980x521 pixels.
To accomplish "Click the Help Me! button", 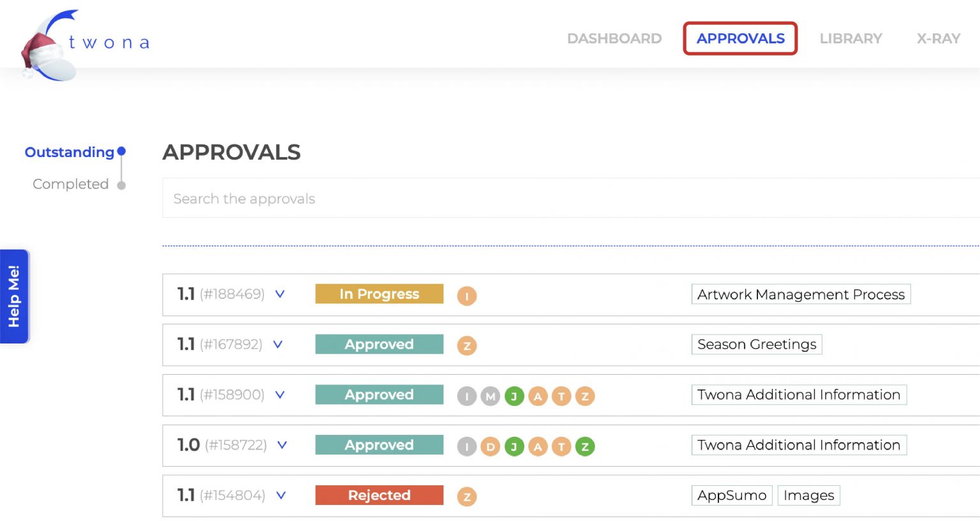I will pos(13,295).
